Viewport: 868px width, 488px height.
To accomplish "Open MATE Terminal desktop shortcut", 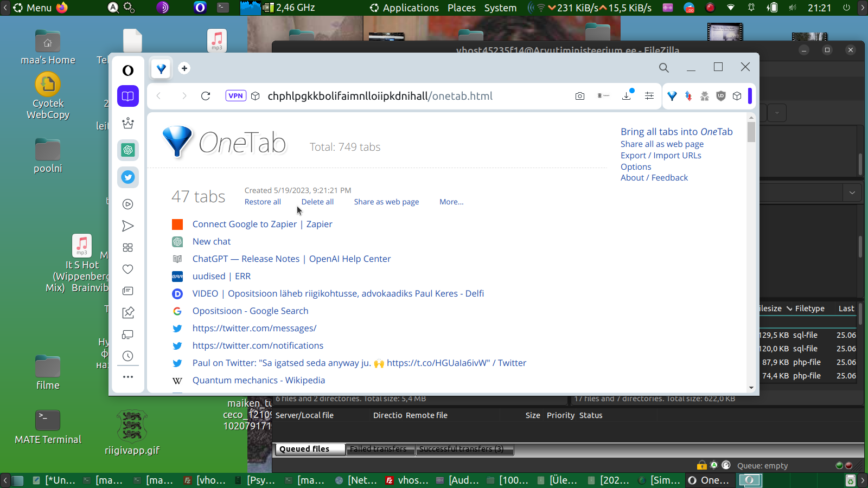I will pyautogui.click(x=48, y=427).
